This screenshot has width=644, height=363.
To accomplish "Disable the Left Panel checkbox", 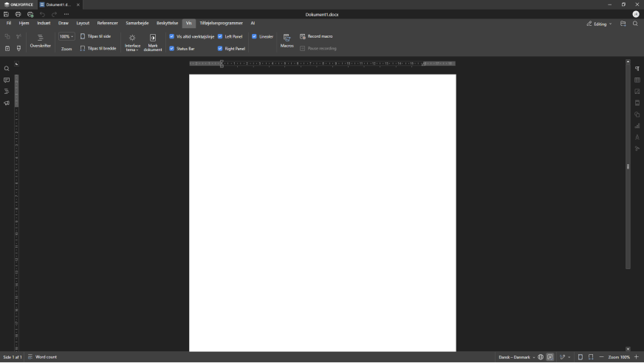I will 220,36.
